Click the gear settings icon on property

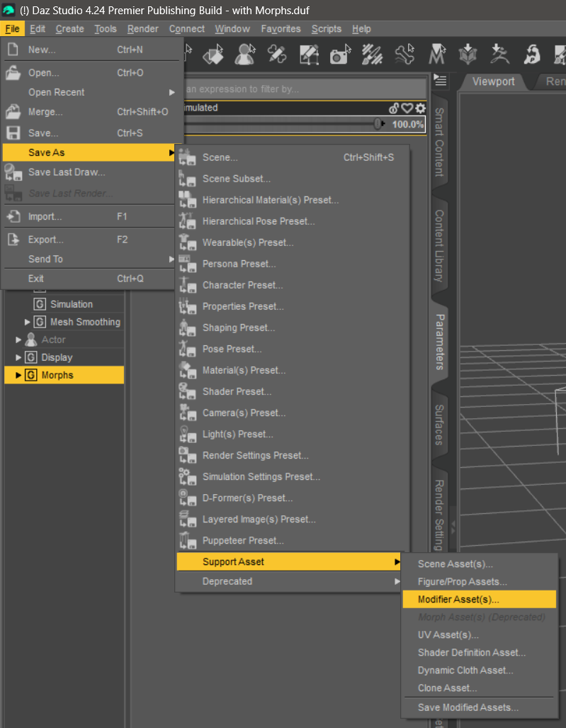(421, 108)
